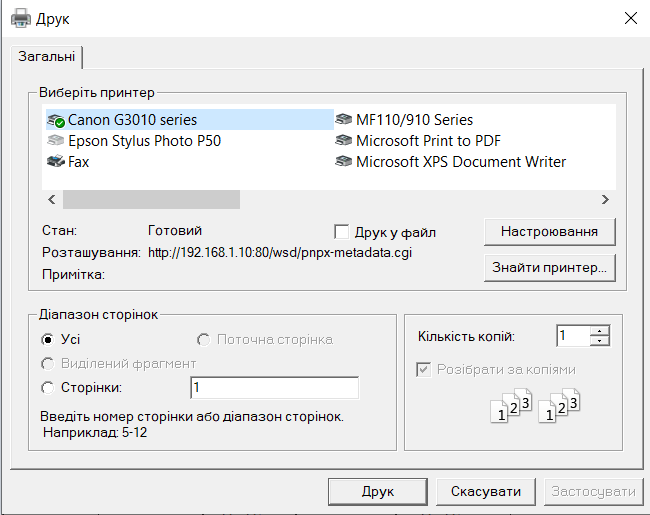Select the Виділений фрагмент radio button
650x515 pixels.
coord(48,364)
